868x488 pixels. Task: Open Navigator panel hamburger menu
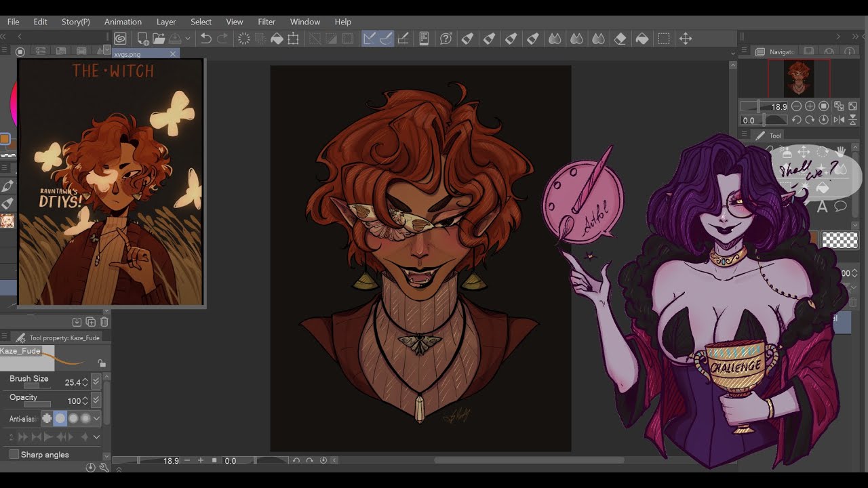coord(744,52)
